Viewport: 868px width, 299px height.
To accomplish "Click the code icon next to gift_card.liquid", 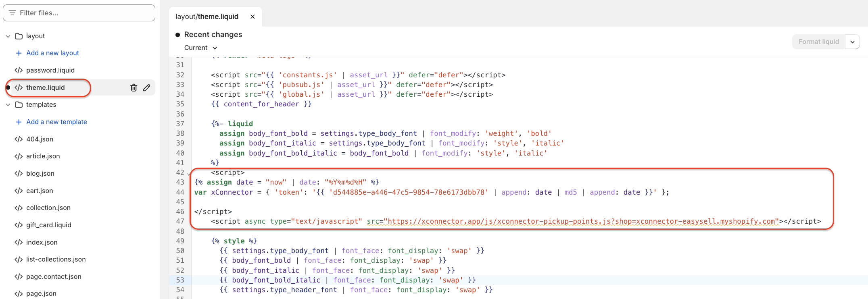I will tap(19, 225).
